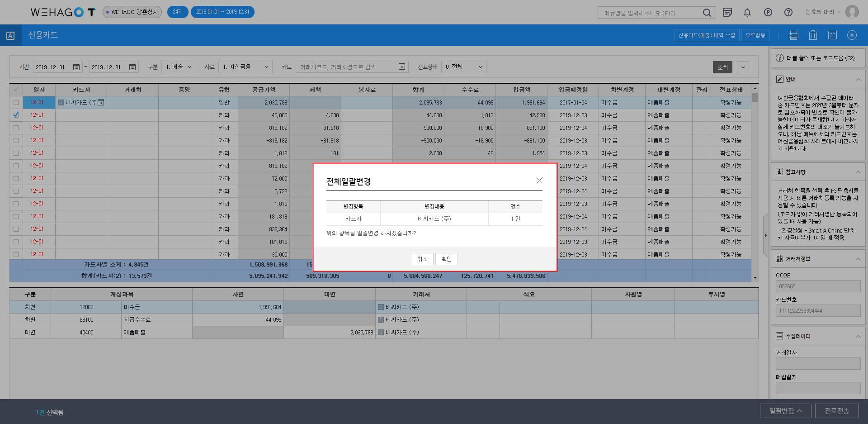Viewport: 868px width, 424px height.
Task: Open the 전표상태 dropdown showing 0. 전체
Action: point(463,67)
